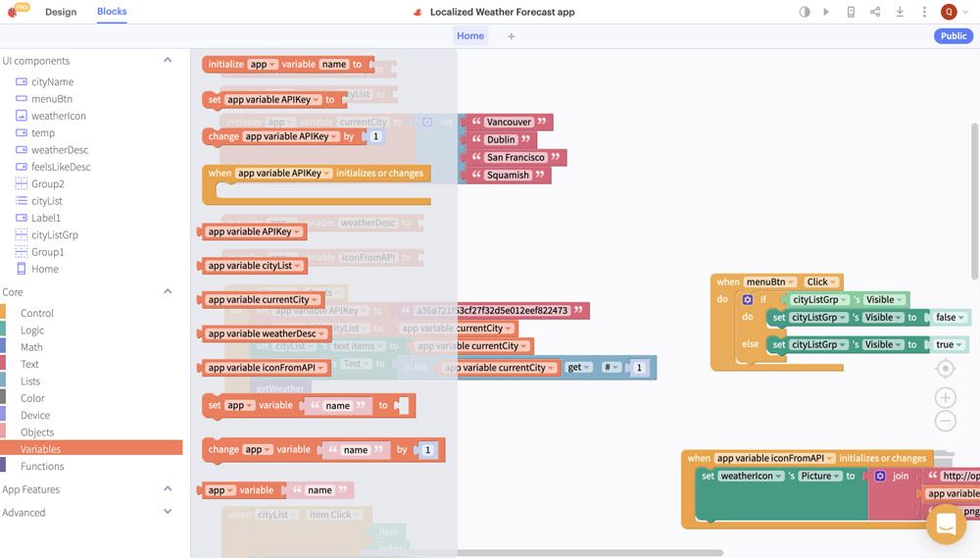Add a new screen with plus icon
The height and width of the screenshot is (558, 980).
[512, 36]
